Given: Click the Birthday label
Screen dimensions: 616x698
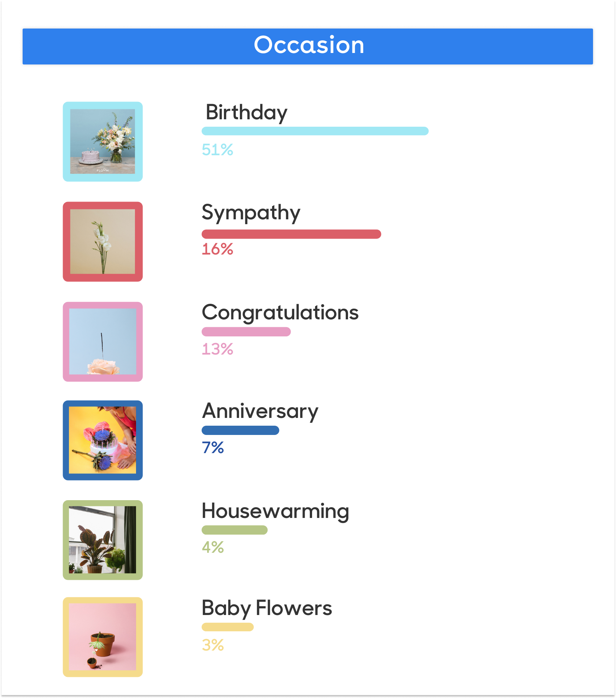Looking at the screenshot, I should (x=246, y=112).
